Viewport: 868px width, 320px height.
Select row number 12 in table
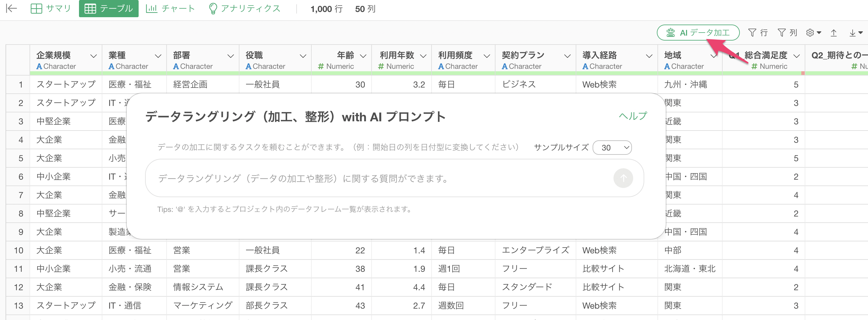[x=18, y=287]
